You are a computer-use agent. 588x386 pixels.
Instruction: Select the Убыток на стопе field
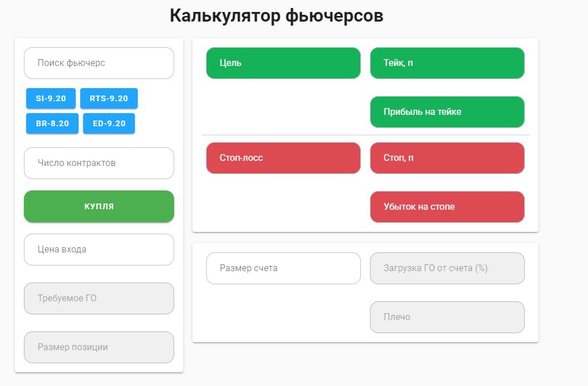point(447,207)
